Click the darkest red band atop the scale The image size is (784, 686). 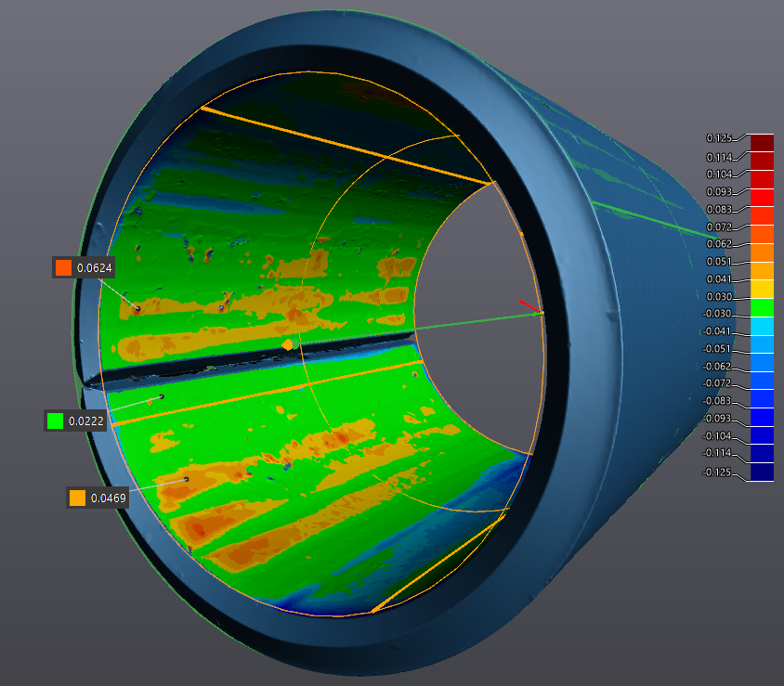(x=762, y=142)
